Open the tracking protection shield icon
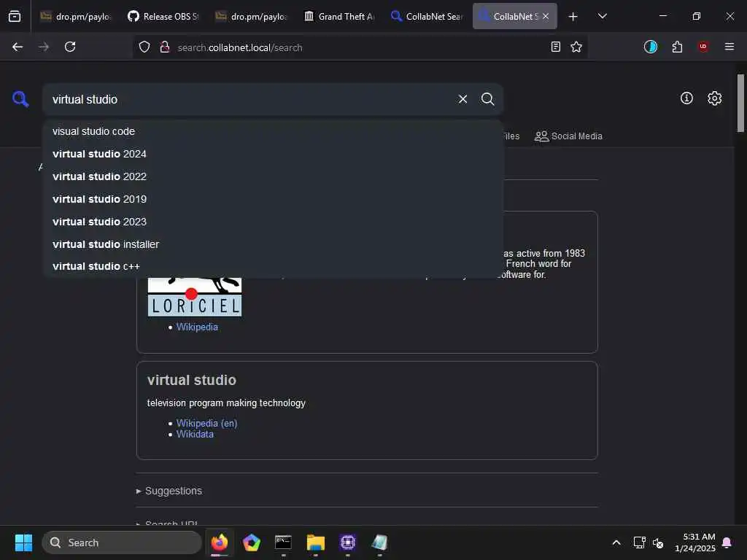Viewport: 747px width, 560px height. 144,47
